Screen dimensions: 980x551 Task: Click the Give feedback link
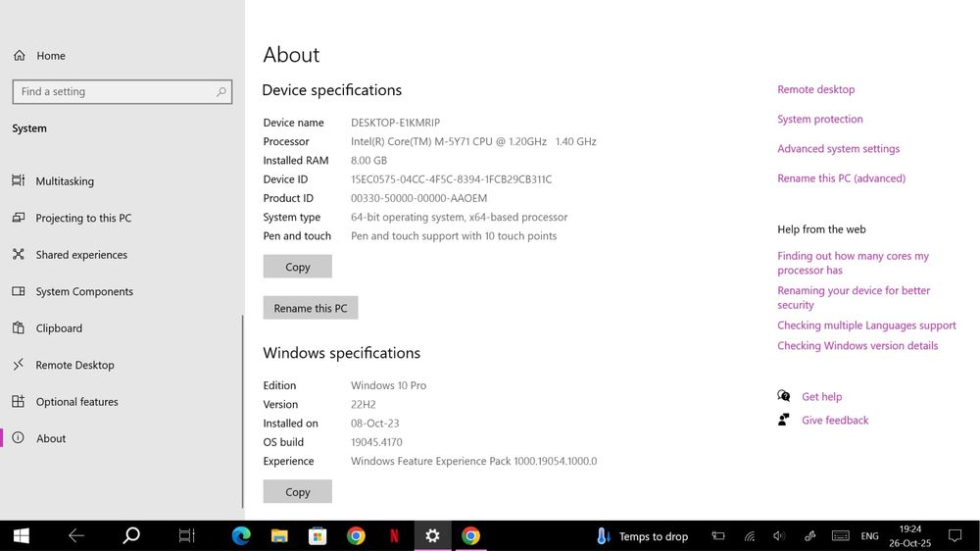(x=835, y=421)
